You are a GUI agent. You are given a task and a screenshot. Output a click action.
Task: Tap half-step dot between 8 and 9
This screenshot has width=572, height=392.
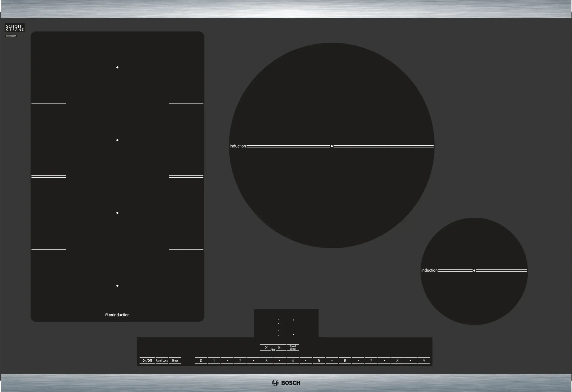point(410,360)
